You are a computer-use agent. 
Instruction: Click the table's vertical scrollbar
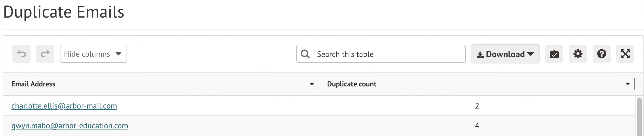(639, 117)
